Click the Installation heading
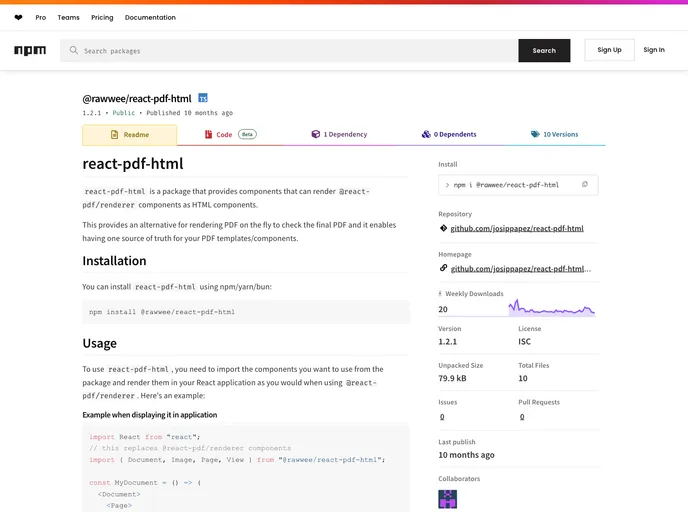 [115, 261]
